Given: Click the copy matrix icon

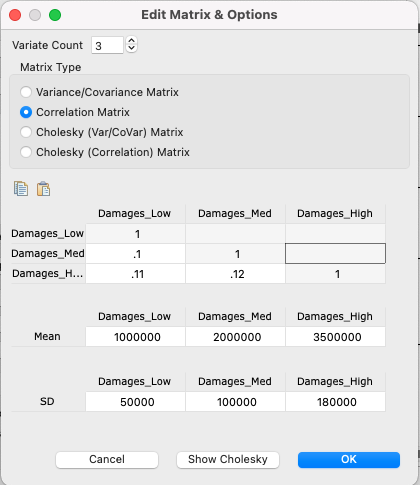Looking at the screenshot, I should [x=21, y=189].
